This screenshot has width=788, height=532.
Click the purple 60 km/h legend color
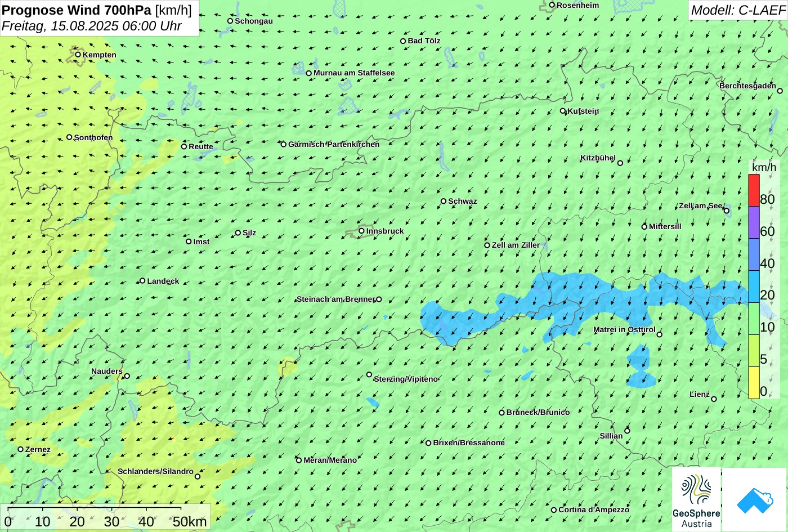(754, 222)
